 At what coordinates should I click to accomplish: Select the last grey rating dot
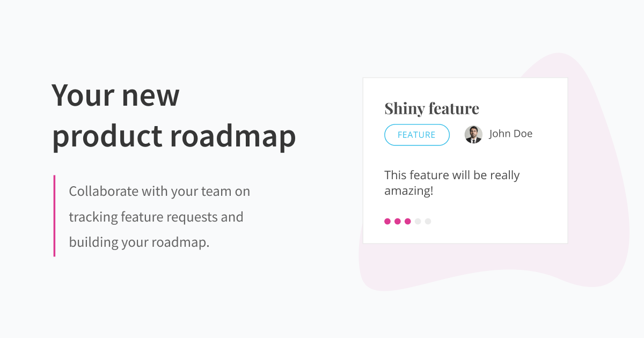[x=428, y=221]
